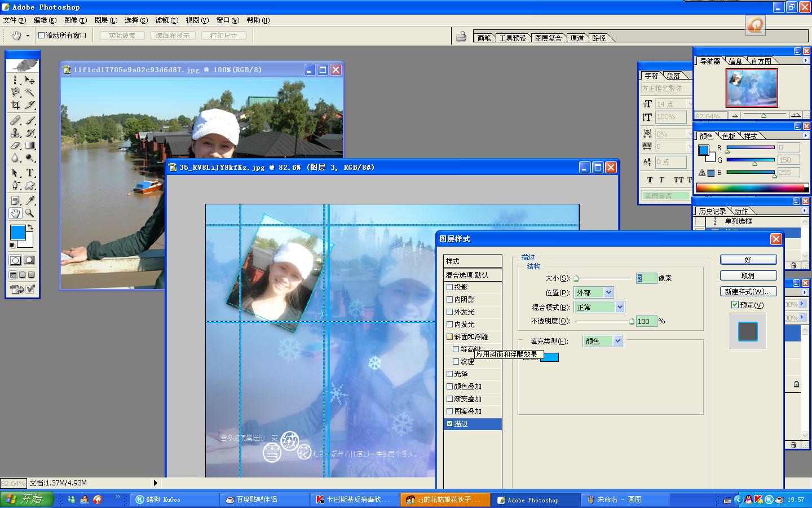Select the Crop tool
The height and width of the screenshot is (508, 812).
click(x=15, y=105)
